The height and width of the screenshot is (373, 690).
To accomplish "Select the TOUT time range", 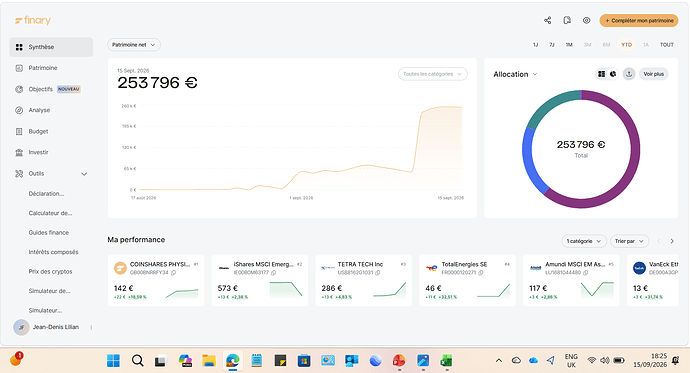I will click(x=667, y=45).
